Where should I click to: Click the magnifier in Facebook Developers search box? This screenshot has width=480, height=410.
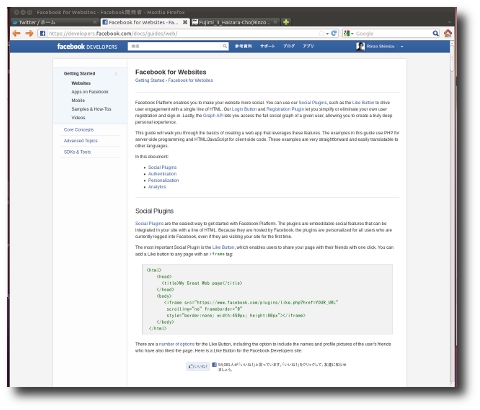225,46
